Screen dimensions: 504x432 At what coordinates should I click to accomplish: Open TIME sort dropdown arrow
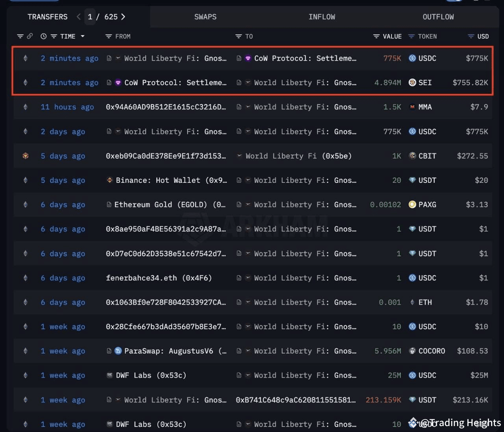click(83, 36)
